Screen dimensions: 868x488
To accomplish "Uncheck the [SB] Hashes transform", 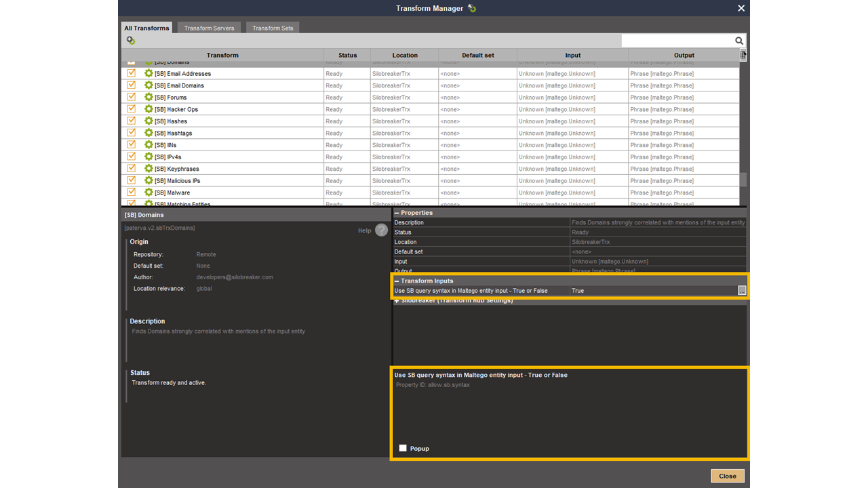I will [x=132, y=121].
